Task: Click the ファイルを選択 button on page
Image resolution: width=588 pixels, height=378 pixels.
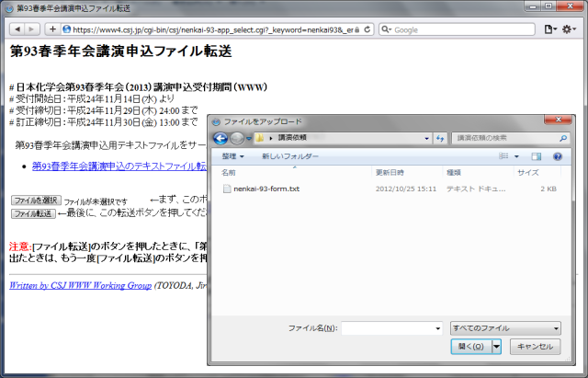Action: 36,200
